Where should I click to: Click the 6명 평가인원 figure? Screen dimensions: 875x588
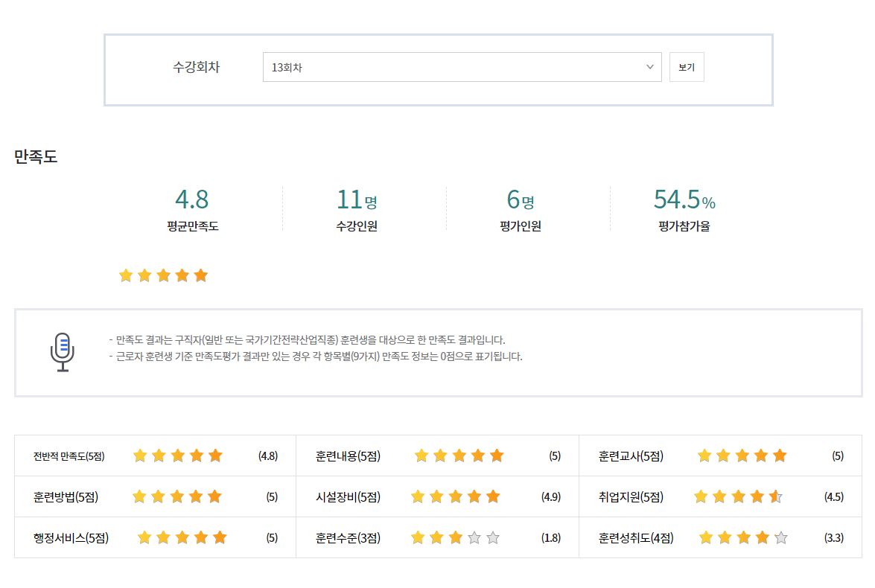(520, 199)
